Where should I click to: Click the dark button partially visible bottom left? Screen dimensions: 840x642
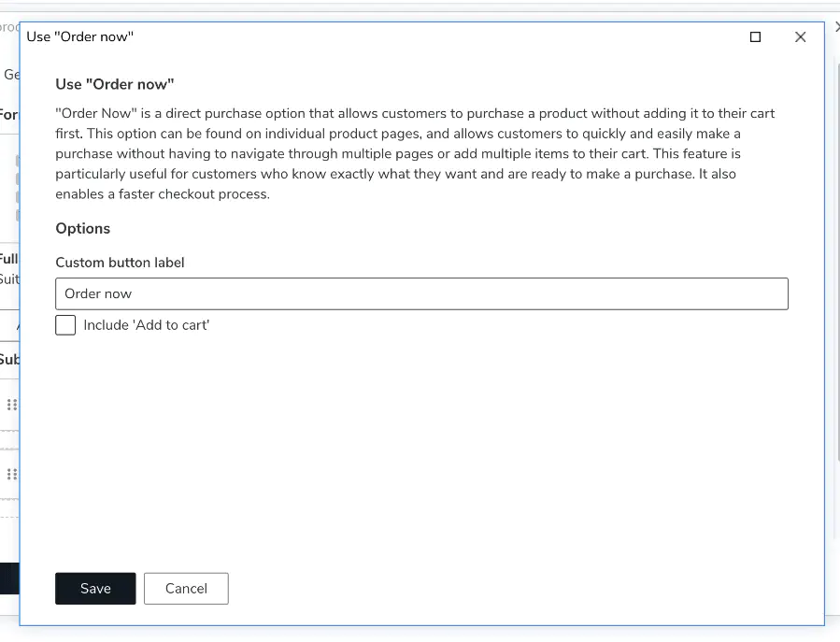[x=9, y=578]
